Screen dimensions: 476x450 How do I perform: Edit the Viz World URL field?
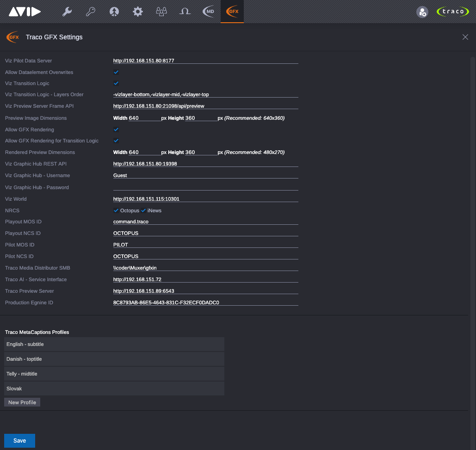point(205,199)
